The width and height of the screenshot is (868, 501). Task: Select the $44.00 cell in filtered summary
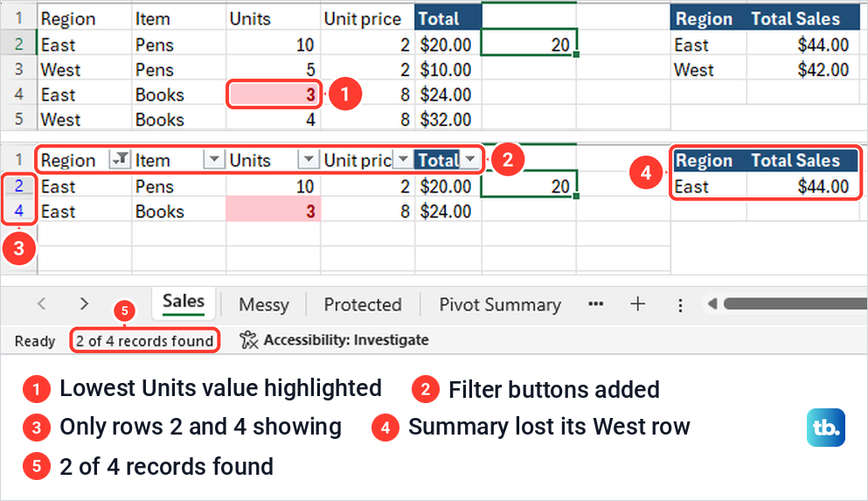click(804, 186)
